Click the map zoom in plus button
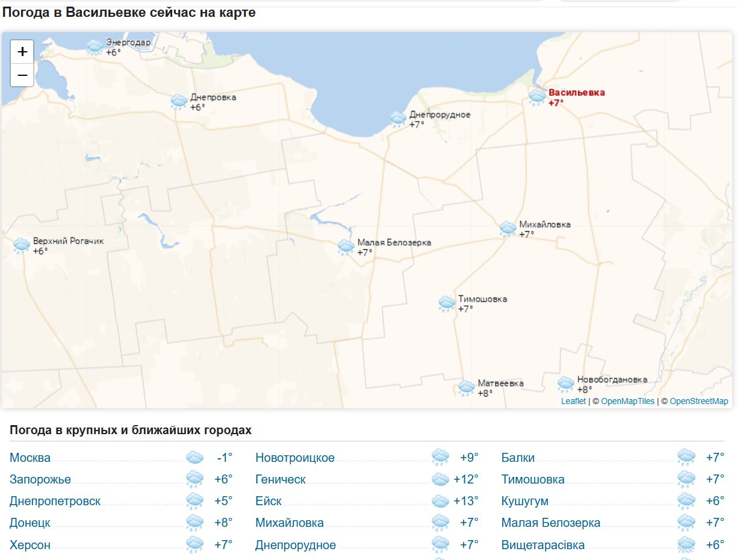The width and height of the screenshot is (737, 560). point(22,52)
